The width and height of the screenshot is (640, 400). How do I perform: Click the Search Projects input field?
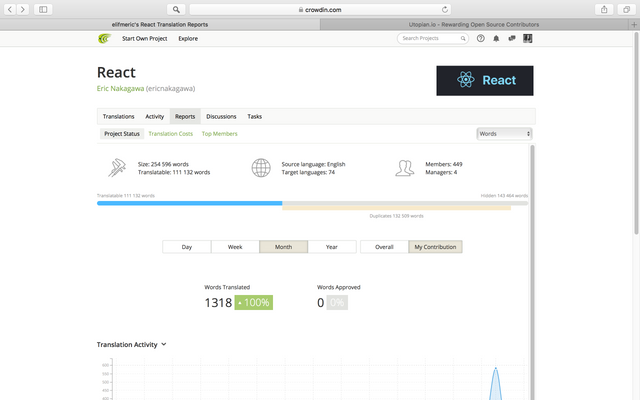[x=431, y=38]
